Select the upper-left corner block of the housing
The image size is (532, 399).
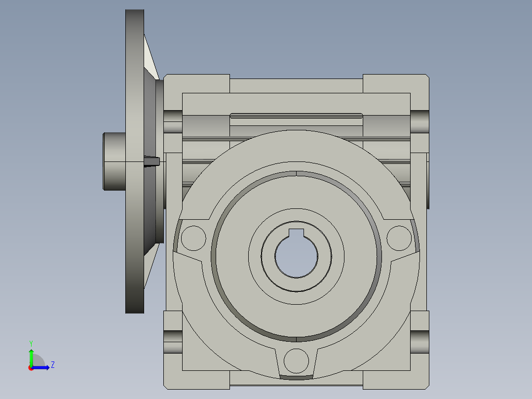197,83
